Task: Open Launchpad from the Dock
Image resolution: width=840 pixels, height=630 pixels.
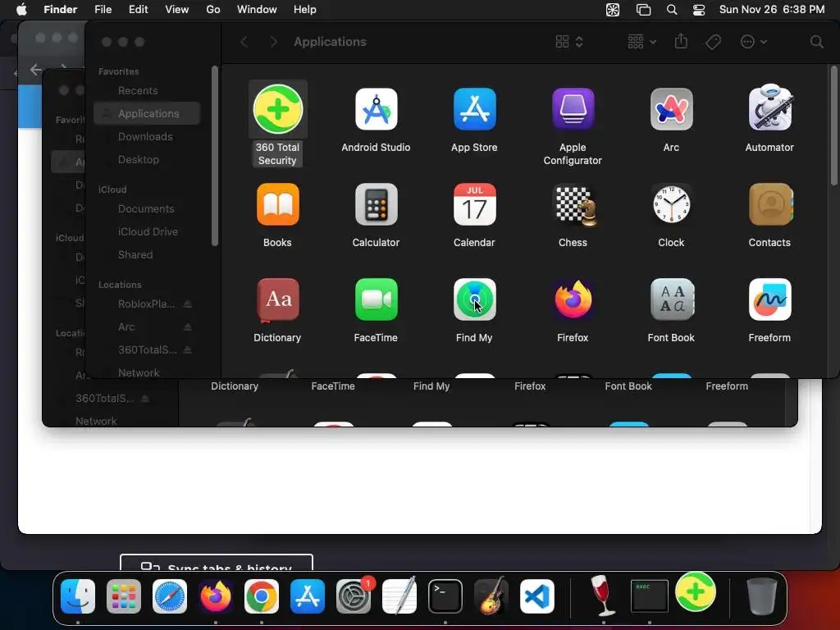Action: click(124, 596)
